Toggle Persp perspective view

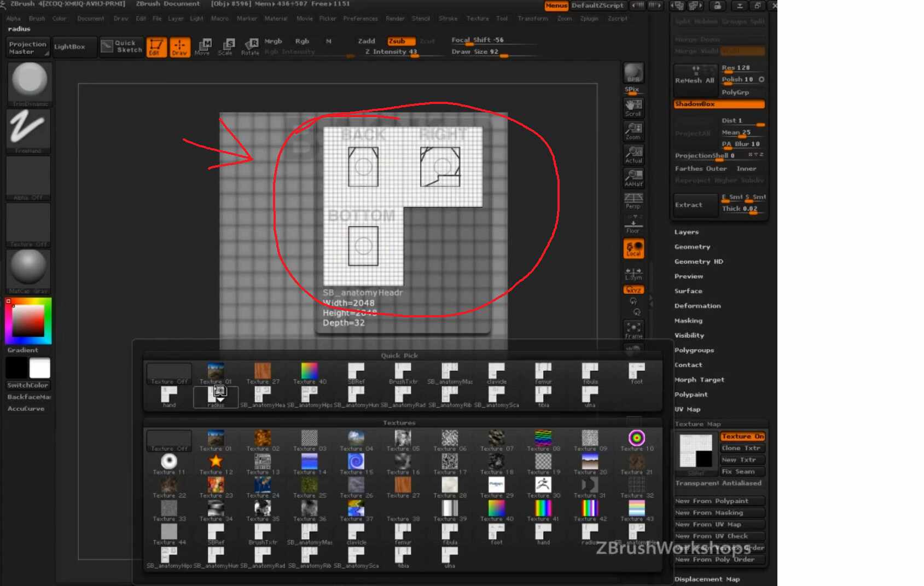[634, 201]
